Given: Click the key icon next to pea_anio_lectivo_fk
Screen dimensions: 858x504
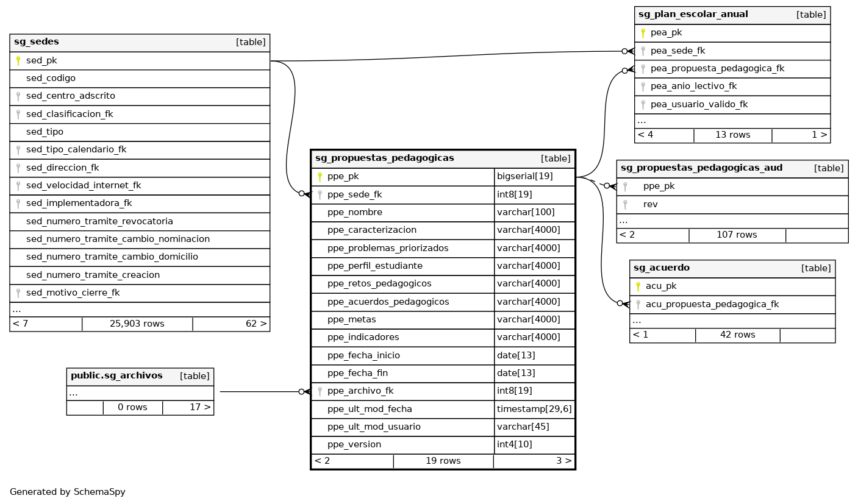Looking at the screenshot, I should tap(643, 87).
